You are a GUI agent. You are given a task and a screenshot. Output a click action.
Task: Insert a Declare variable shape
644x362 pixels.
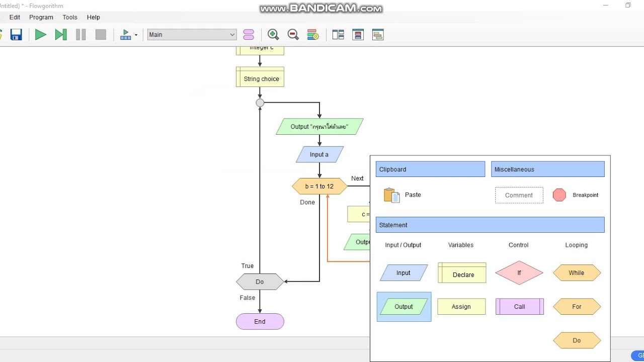pyautogui.click(x=462, y=273)
